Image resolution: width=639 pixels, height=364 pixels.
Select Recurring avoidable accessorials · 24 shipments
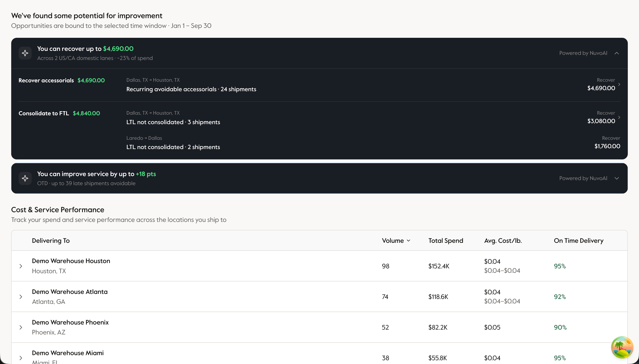[x=191, y=89]
